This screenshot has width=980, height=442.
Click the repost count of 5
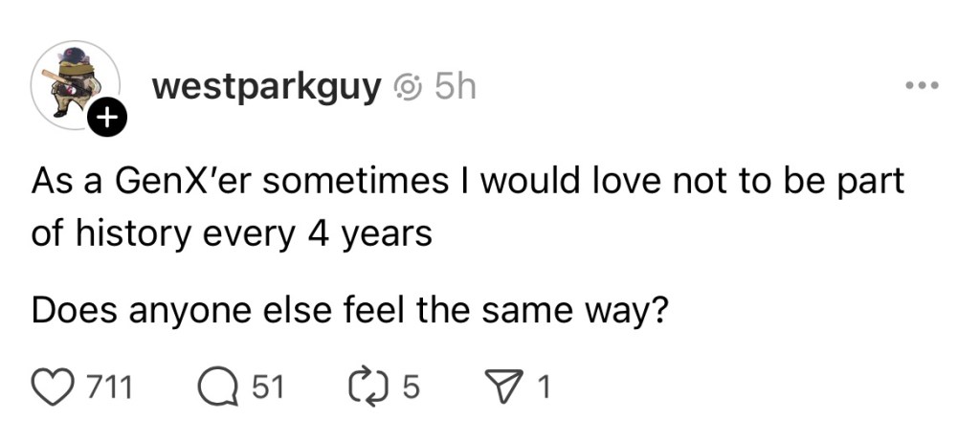click(x=412, y=387)
